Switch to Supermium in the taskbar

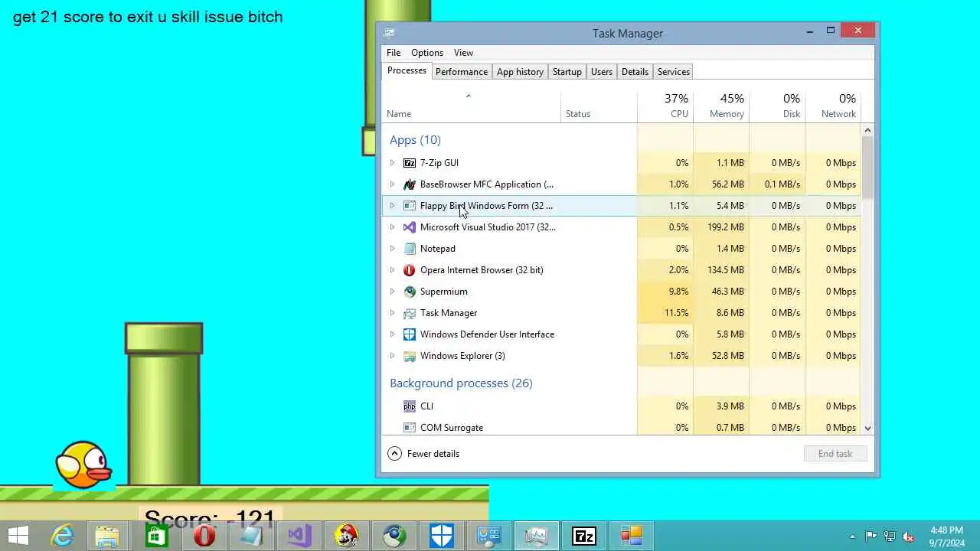394,536
